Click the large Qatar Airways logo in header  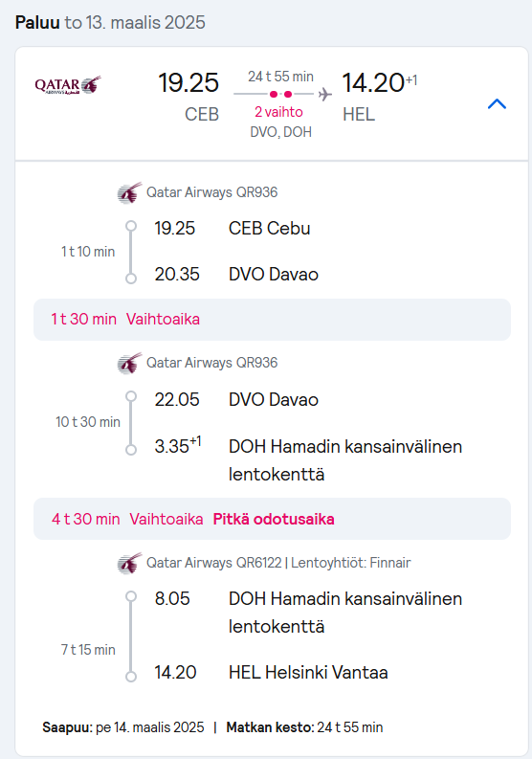click(x=68, y=85)
